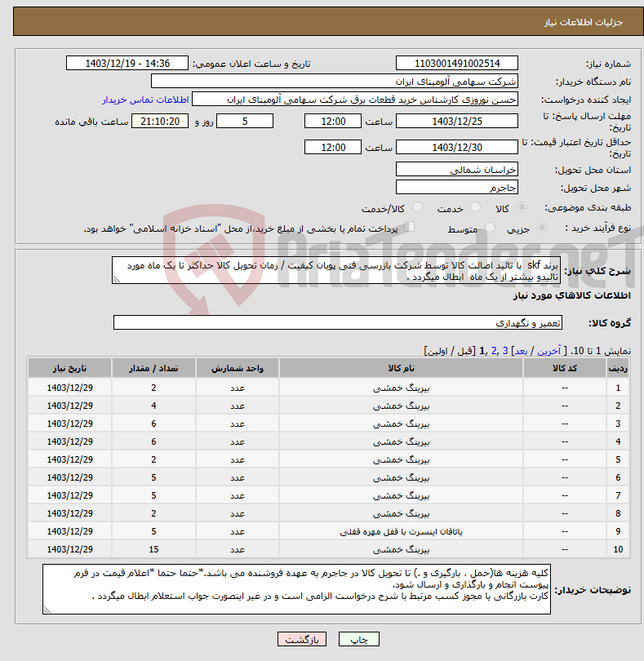The height and width of the screenshot is (661, 644).
Task: Select the جزیی purchase type radio
Action: tap(542, 227)
